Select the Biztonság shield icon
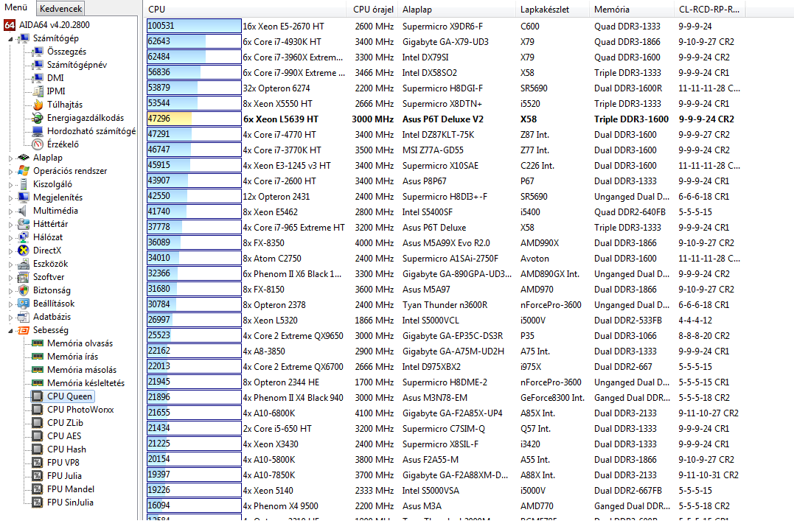 click(x=24, y=290)
